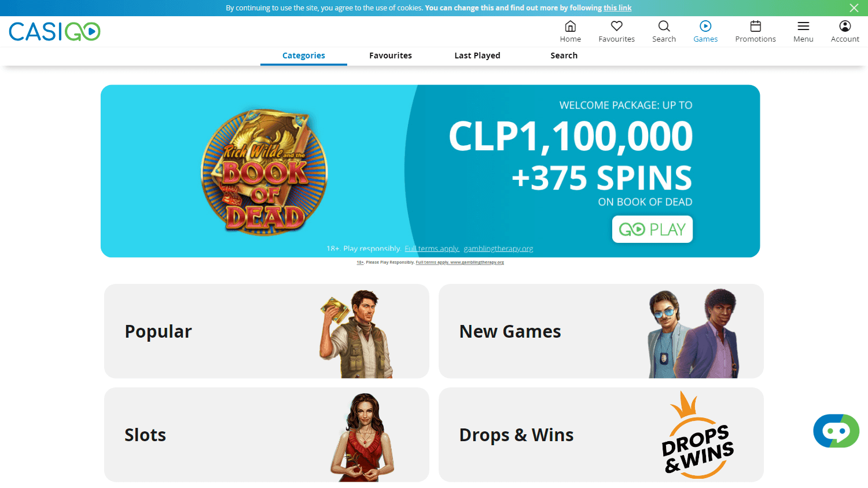868x488 pixels.
Task: Open the Slots category tile
Action: (267, 435)
